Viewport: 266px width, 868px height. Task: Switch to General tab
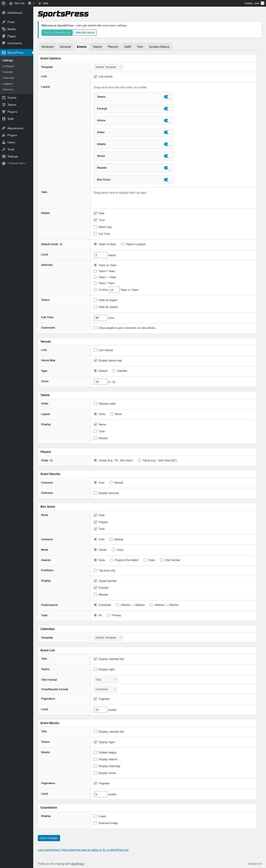point(65,47)
